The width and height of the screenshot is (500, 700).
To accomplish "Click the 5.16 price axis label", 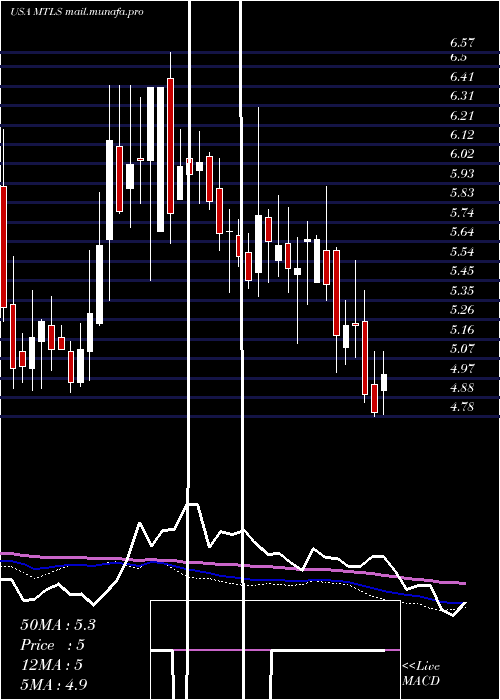I will (462, 329).
